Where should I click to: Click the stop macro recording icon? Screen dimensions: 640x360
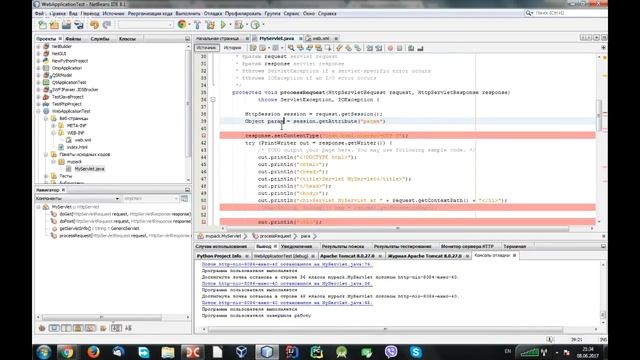click(x=400, y=48)
